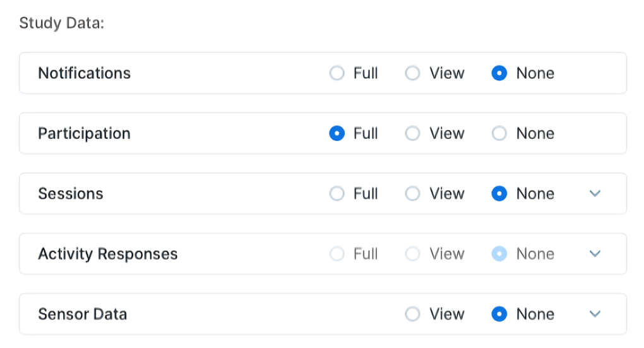The width and height of the screenshot is (644, 348).
Task: Expand the Sensor Data chevron
Action: tap(594, 314)
